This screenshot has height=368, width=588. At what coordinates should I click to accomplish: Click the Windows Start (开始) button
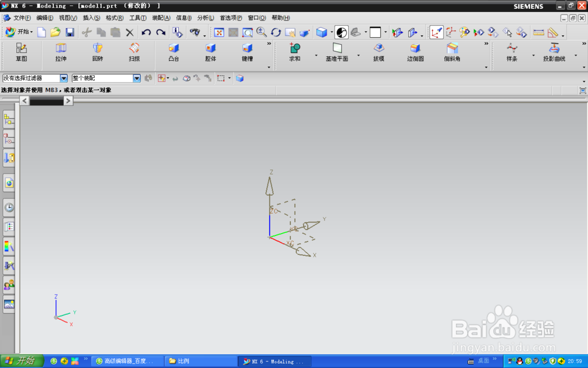click(22, 361)
